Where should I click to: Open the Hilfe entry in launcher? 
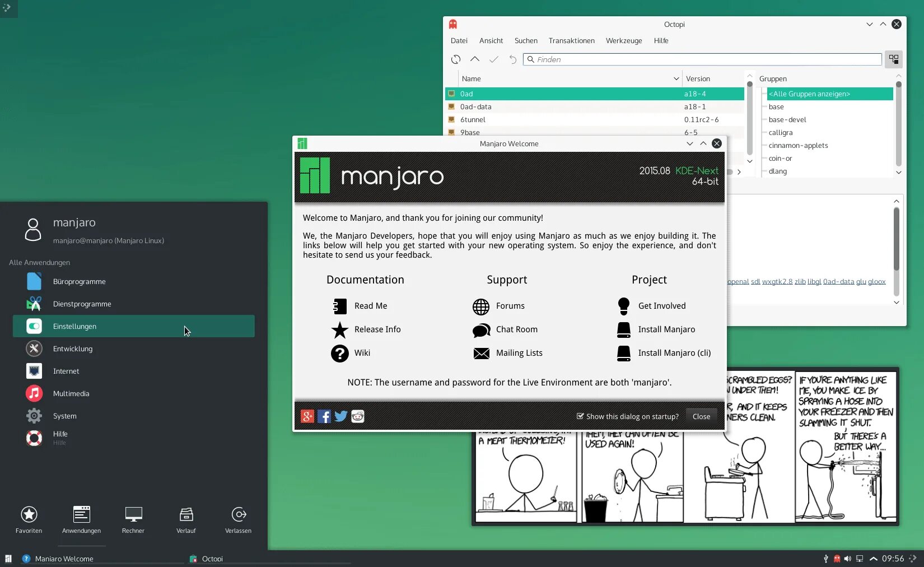point(134,438)
